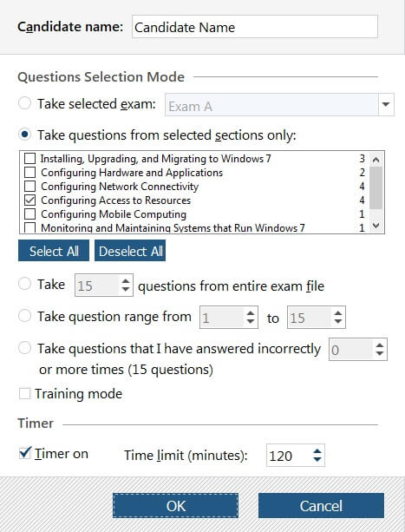Click the section list scroll down arrow
The width and height of the screenshot is (405, 532).
(376, 226)
